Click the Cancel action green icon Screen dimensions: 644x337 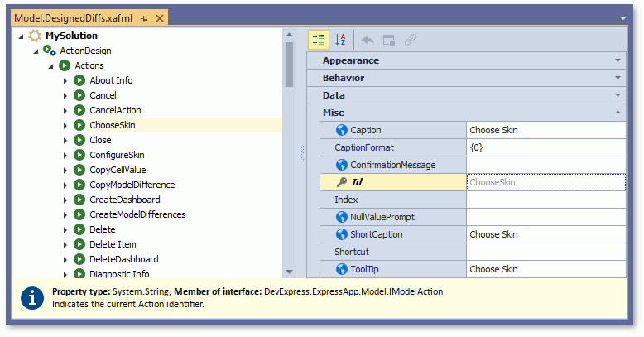point(79,95)
